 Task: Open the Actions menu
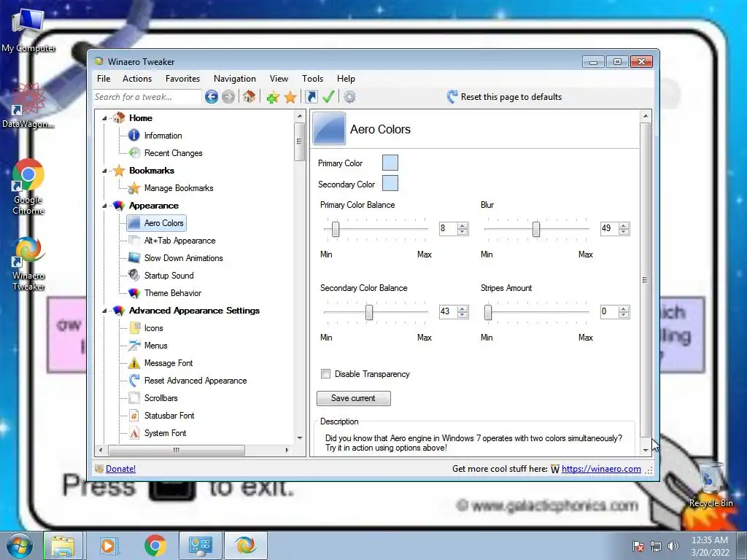[x=137, y=79]
